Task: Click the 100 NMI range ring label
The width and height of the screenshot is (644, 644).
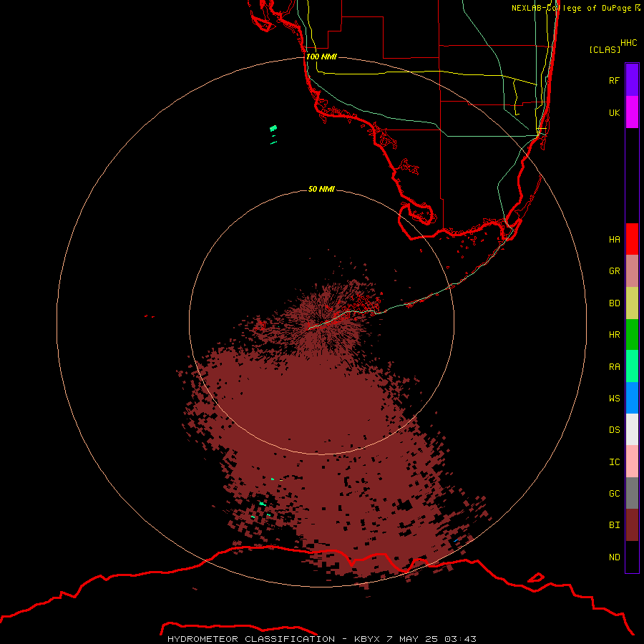Action: [x=321, y=57]
